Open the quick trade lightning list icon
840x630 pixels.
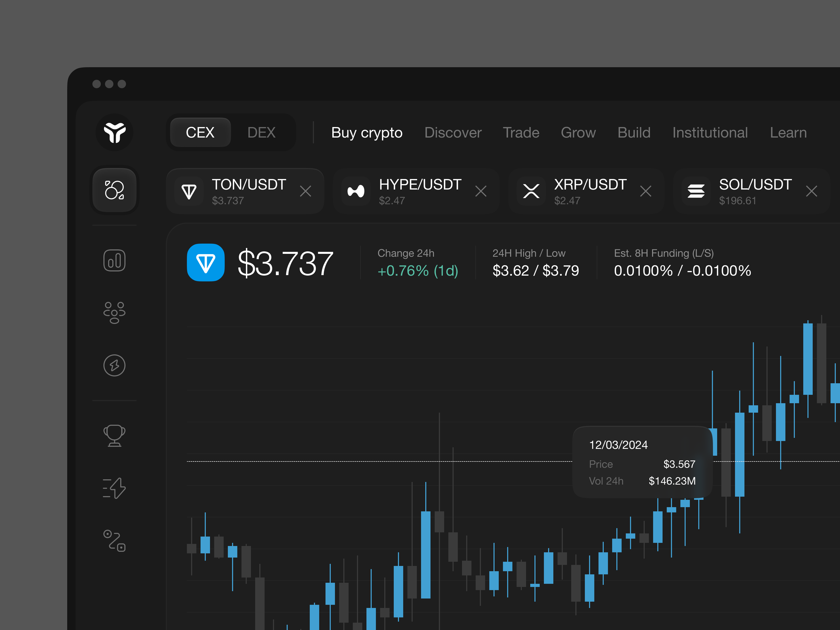click(x=114, y=488)
